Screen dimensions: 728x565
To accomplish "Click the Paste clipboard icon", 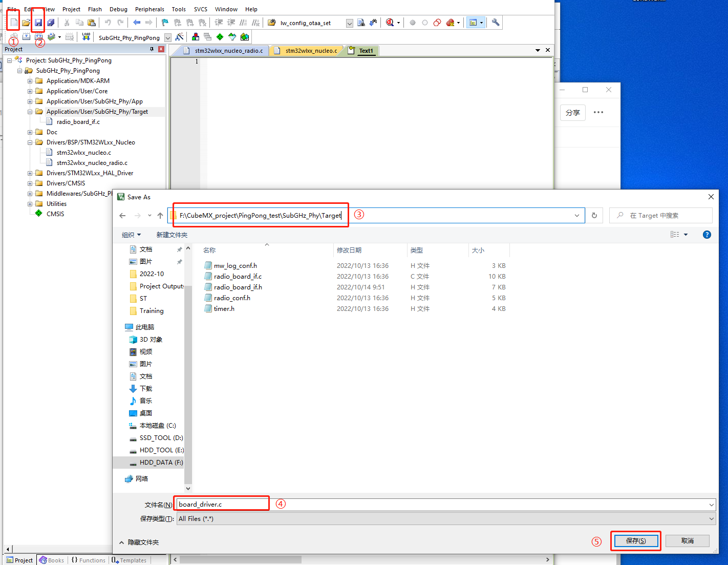I will (92, 23).
